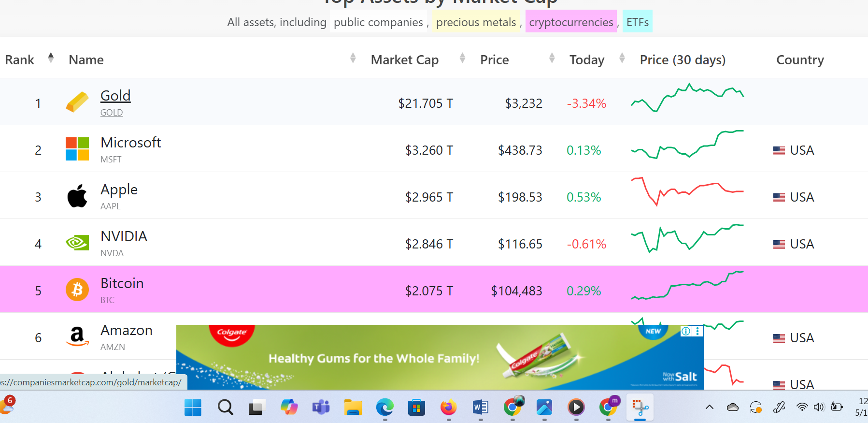This screenshot has width=868, height=423.
Task: Click the USA flag in Microsoft row
Action: (x=779, y=150)
